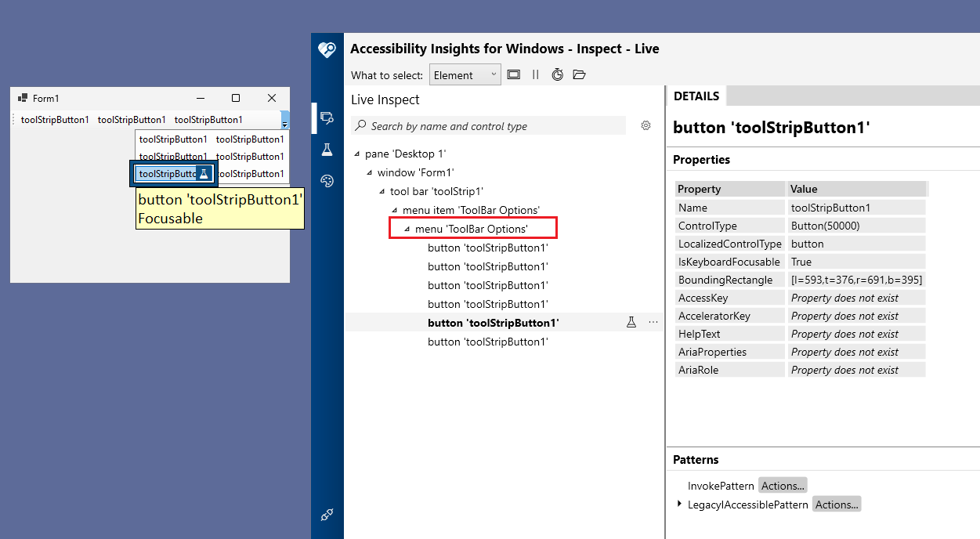The width and height of the screenshot is (980, 539).
Task: Open Tests mode via the beaker icon
Action: [x=327, y=149]
